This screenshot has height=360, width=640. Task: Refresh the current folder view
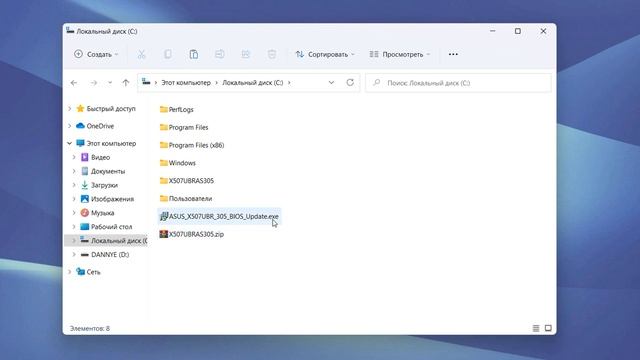[x=350, y=82]
